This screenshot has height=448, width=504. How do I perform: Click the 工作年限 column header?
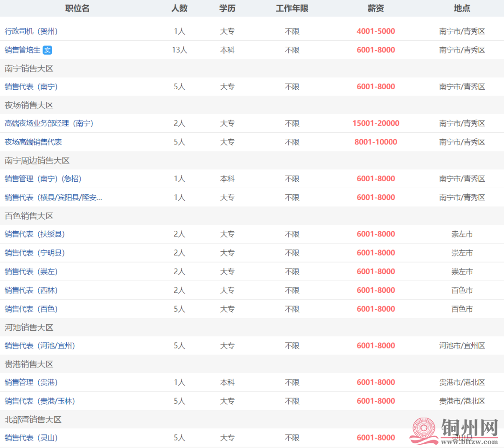292,8
